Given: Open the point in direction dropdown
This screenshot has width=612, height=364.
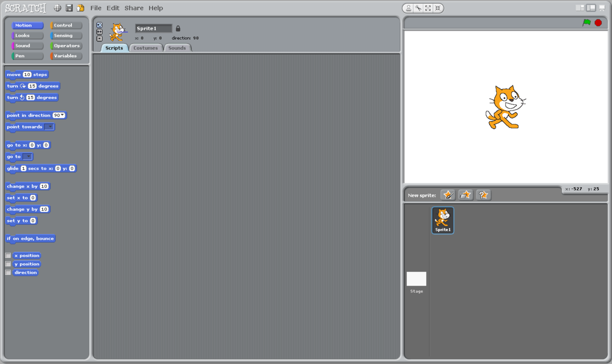Looking at the screenshot, I should pos(61,115).
